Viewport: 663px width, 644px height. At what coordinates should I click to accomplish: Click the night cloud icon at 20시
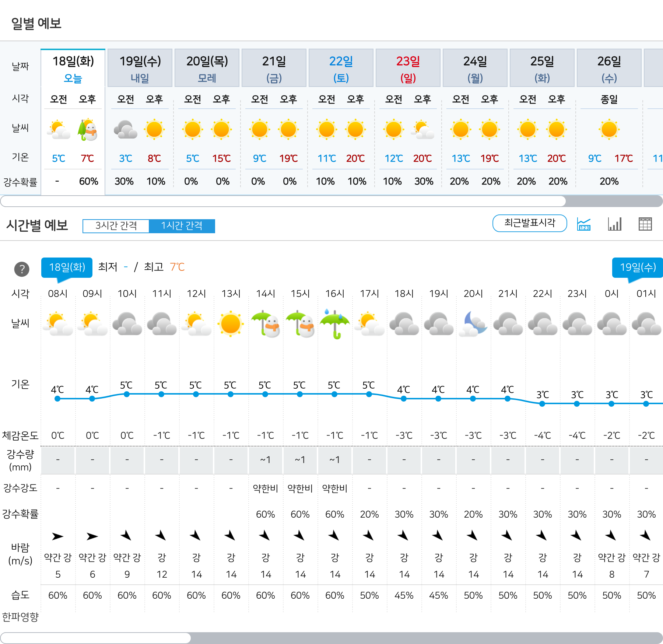473,324
